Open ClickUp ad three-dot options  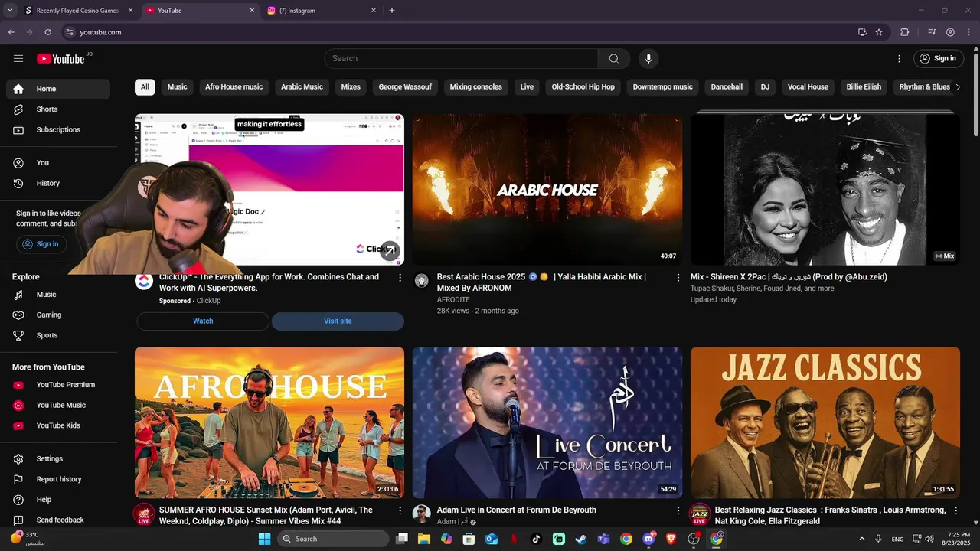[x=400, y=277]
